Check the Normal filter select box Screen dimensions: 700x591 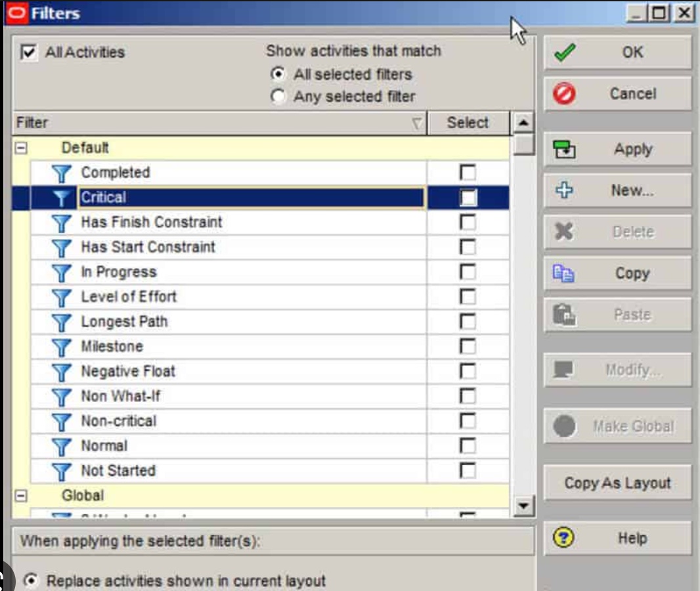pyautogui.click(x=468, y=445)
